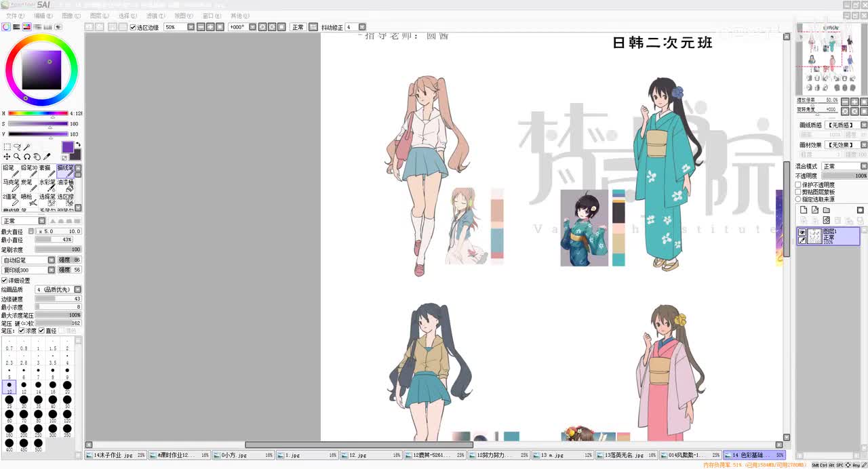Image resolution: width=868 pixels, height=469 pixels.
Task: Create a new layer in layer panel
Action: [804, 210]
